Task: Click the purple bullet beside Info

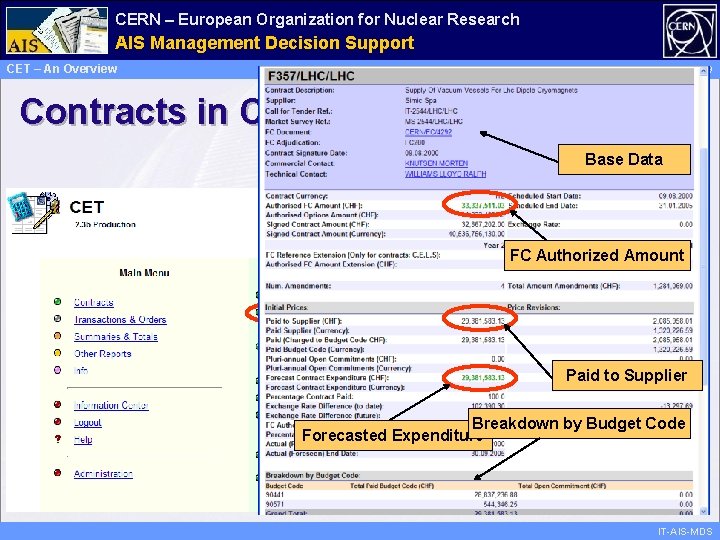Action: (x=57, y=370)
